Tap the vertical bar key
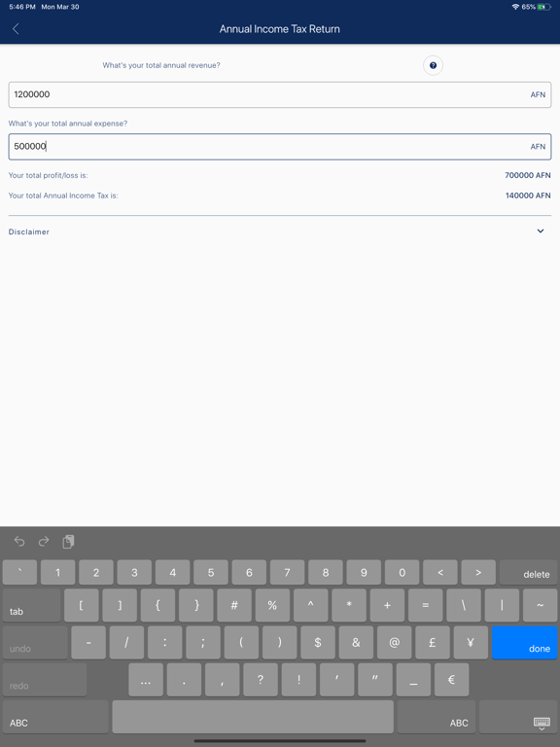560x747 pixels. point(502,605)
